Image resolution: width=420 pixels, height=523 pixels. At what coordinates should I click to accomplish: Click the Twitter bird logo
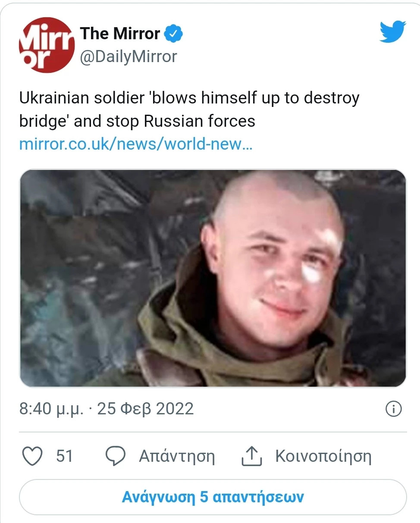392,32
